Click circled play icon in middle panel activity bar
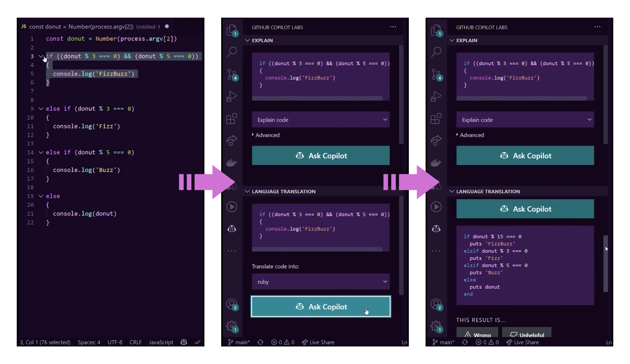 click(x=232, y=207)
